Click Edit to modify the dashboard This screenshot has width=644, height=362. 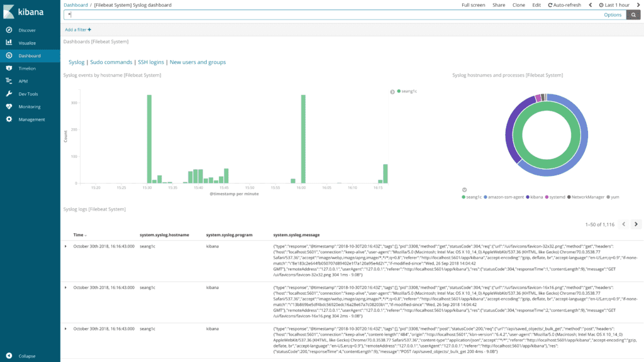point(536,5)
